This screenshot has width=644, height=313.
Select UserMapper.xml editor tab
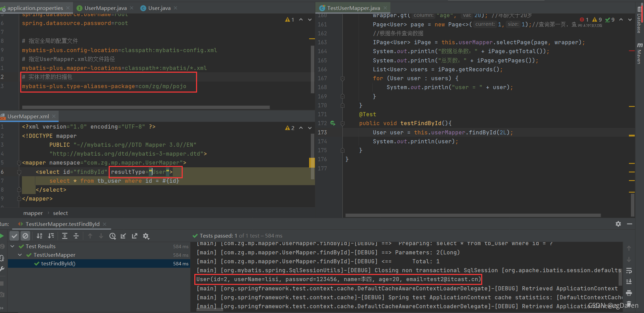(x=28, y=117)
